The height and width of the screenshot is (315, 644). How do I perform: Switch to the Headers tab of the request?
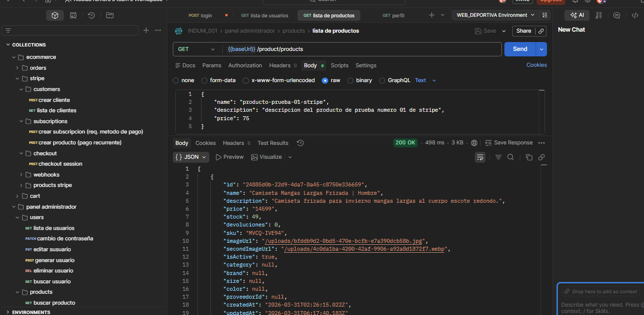pyautogui.click(x=279, y=65)
